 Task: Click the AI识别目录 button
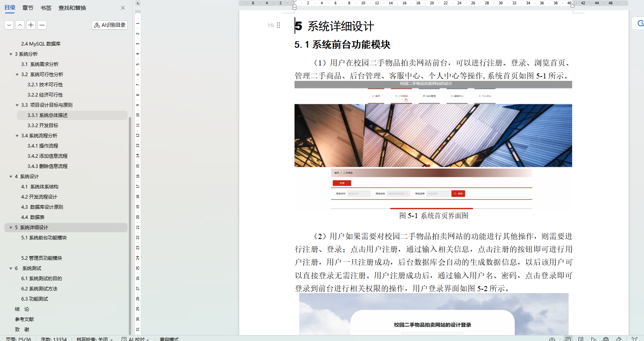coord(110,25)
